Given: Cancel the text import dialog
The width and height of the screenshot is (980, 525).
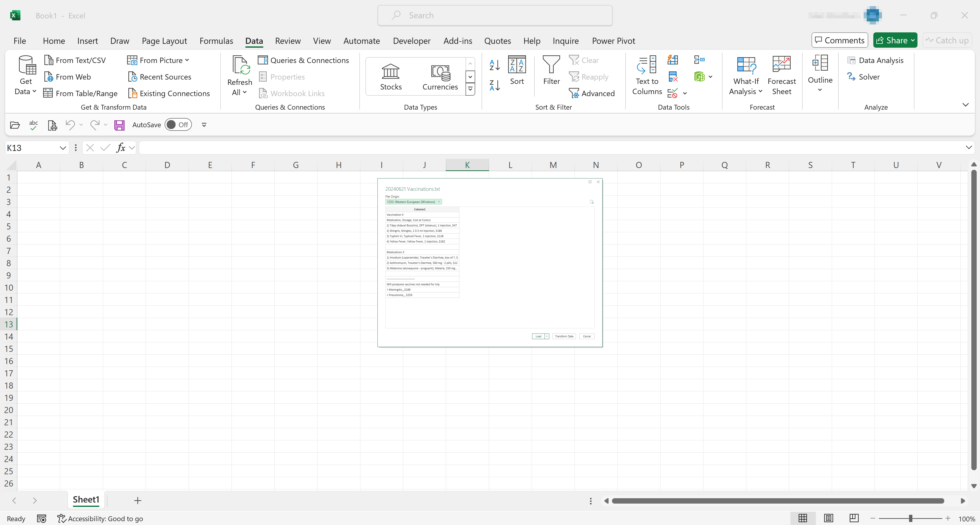Looking at the screenshot, I should [587, 336].
